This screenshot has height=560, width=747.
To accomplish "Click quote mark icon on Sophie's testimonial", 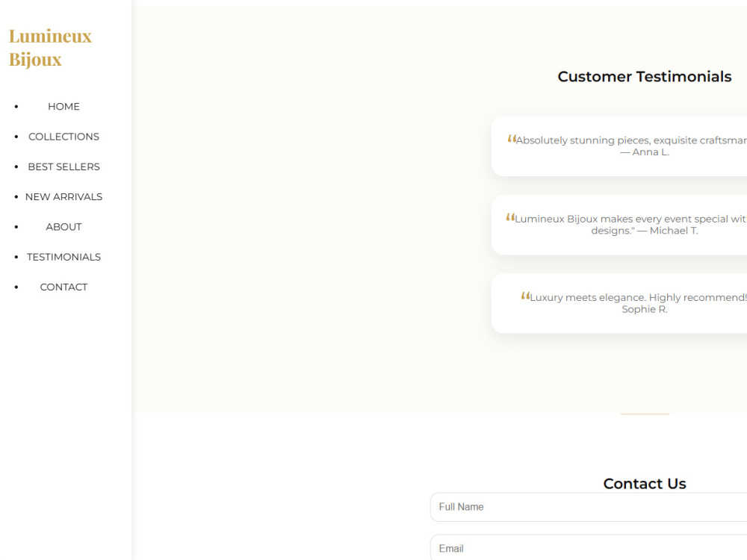I will coord(525,296).
